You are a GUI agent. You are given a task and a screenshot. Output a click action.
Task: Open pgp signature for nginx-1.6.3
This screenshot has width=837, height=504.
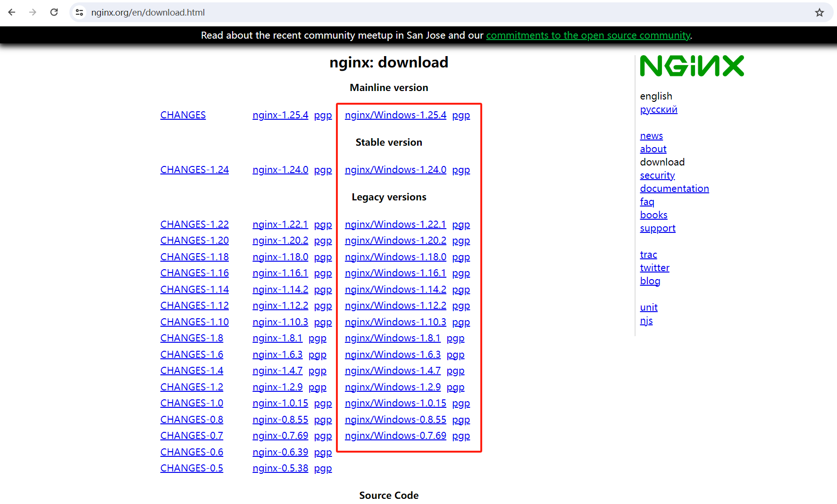click(318, 355)
